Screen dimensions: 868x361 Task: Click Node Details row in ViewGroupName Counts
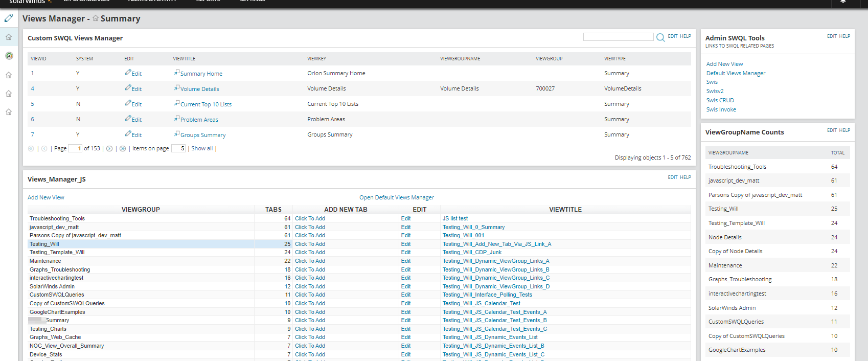[x=777, y=237]
